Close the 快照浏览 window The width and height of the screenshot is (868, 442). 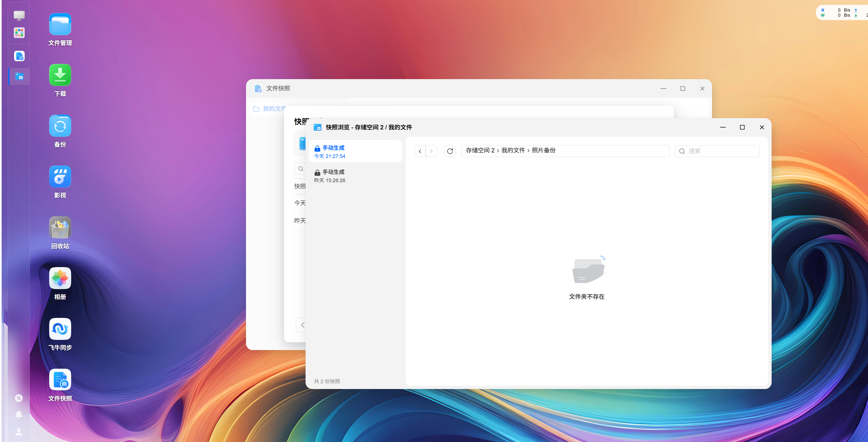[x=762, y=127]
